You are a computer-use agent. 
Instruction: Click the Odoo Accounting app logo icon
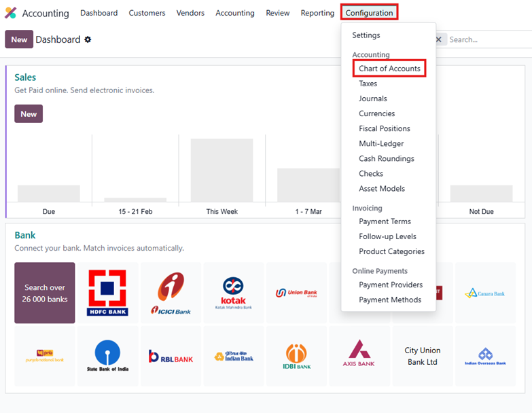pos(10,13)
